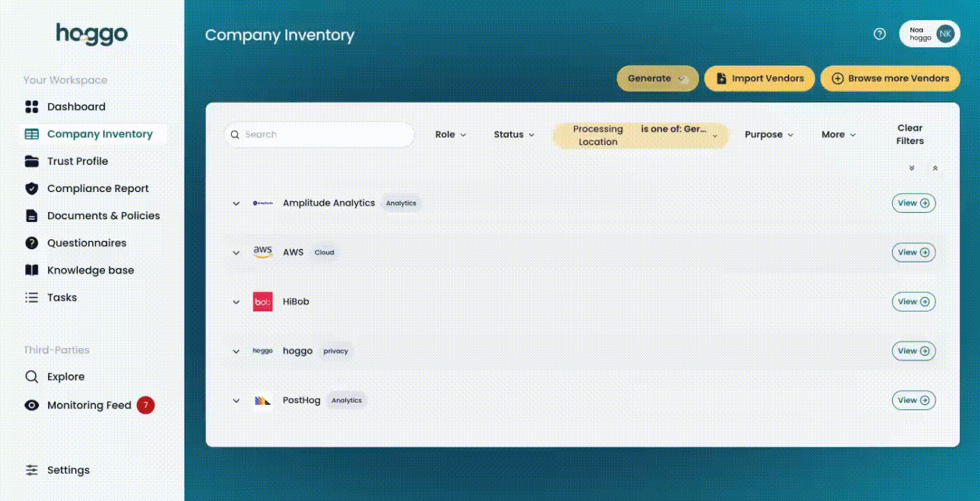Click the AWS vendor logo
Screen dimensions: 980x501
pos(262,252)
